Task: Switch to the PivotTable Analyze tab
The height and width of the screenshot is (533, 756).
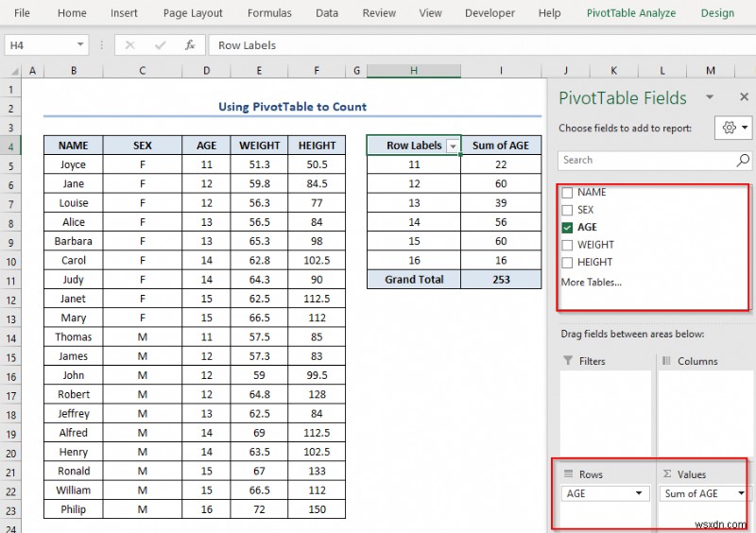Action: coord(631,13)
